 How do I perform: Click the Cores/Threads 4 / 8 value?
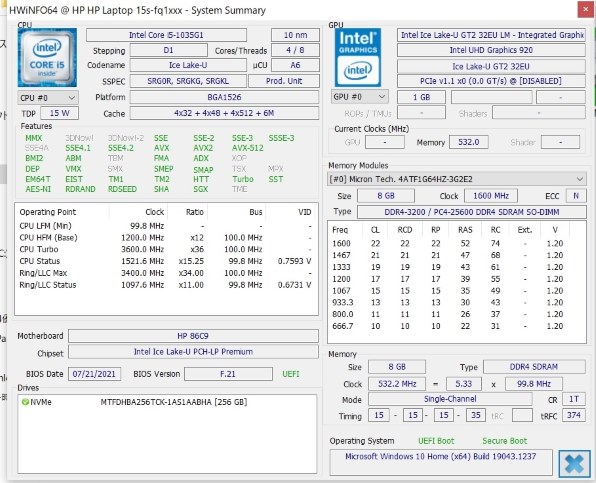[295, 50]
